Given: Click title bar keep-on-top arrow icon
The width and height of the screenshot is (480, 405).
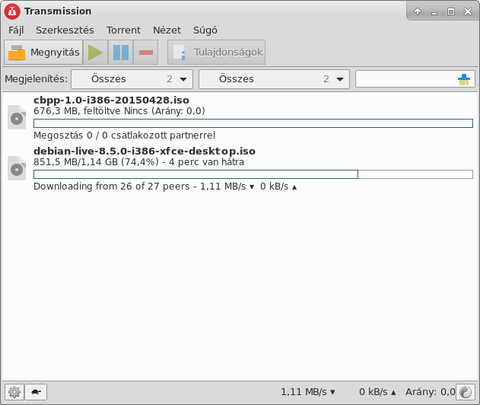Looking at the screenshot, I should 417,12.
